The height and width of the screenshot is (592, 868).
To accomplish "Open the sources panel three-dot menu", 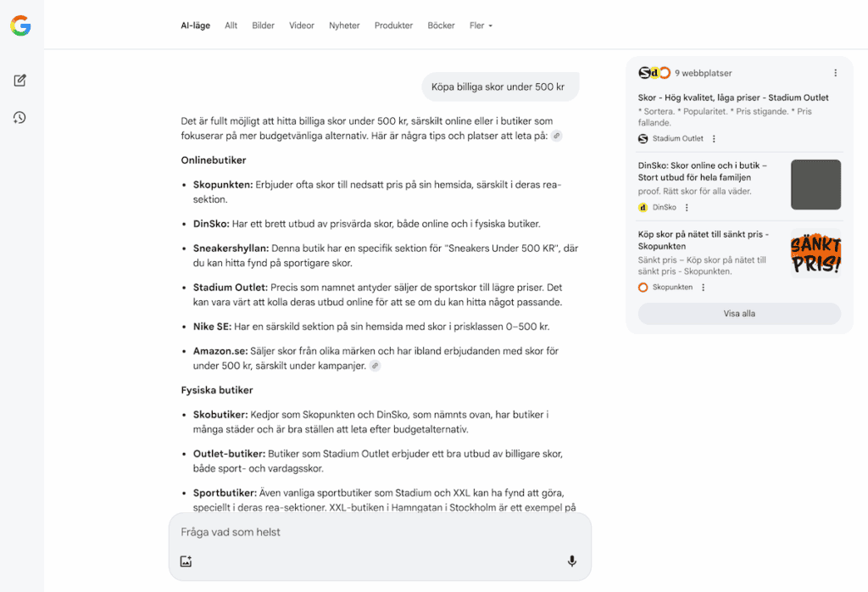I will pyautogui.click(x=835, y=73).
